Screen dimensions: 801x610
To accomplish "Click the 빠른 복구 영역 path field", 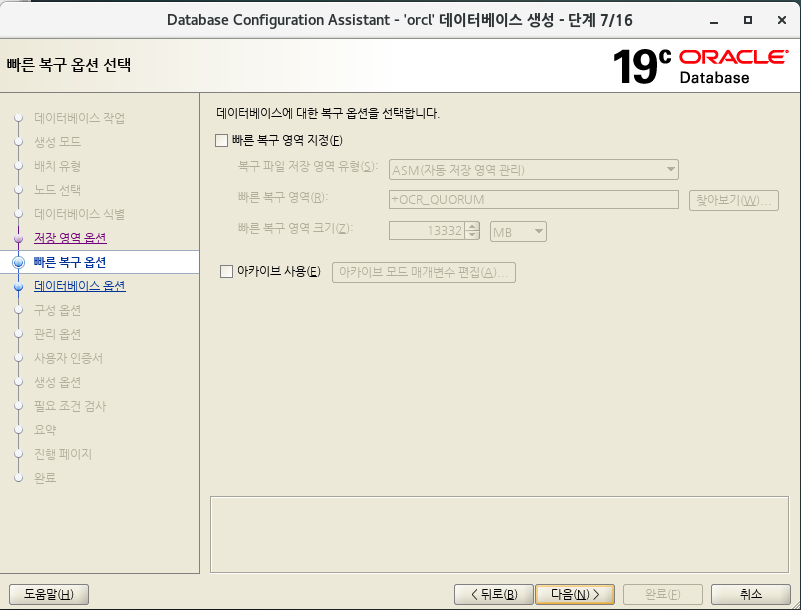I will coord(534,199).
